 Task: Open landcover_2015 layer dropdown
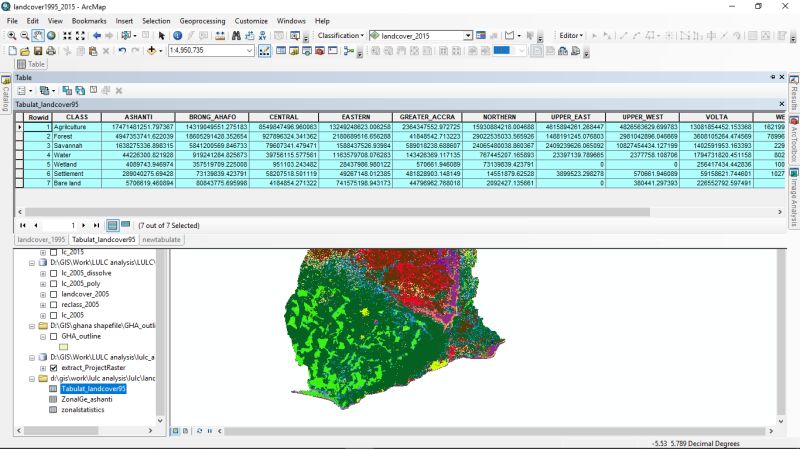467,36
